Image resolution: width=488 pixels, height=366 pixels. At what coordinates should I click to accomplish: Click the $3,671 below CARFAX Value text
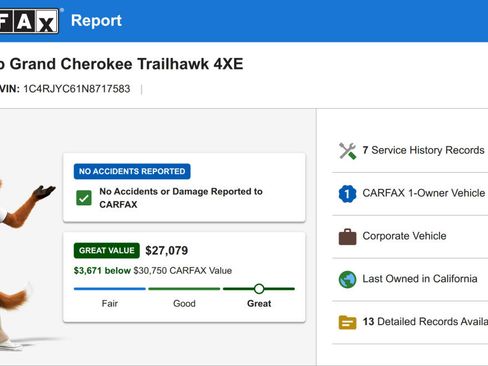click(153, 270)
